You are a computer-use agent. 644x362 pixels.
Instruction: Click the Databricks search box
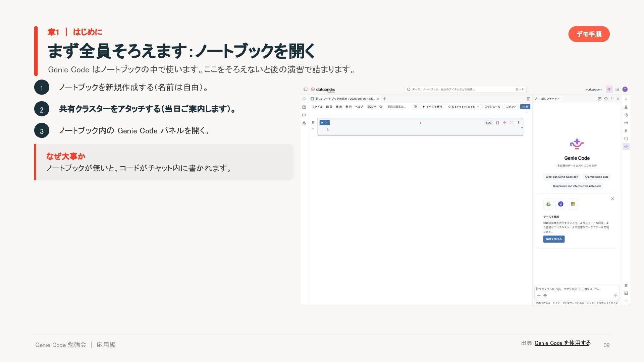point(465,89)
